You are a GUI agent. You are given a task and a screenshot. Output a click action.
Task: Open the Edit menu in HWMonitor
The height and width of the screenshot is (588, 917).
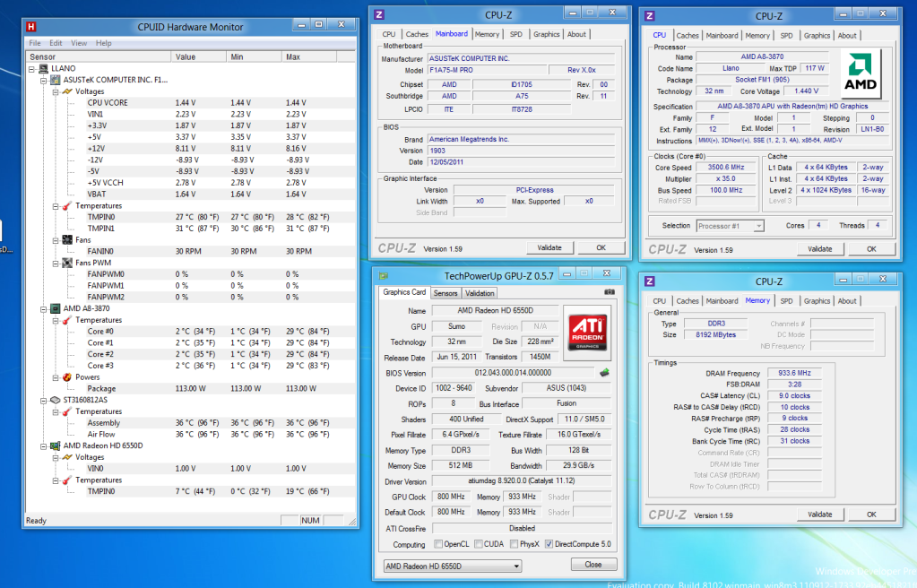56,43
